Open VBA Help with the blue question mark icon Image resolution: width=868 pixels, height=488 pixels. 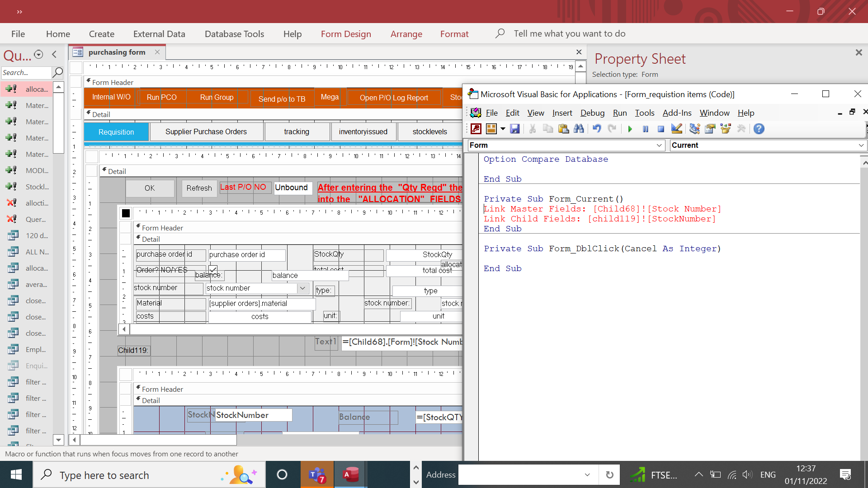759,129
